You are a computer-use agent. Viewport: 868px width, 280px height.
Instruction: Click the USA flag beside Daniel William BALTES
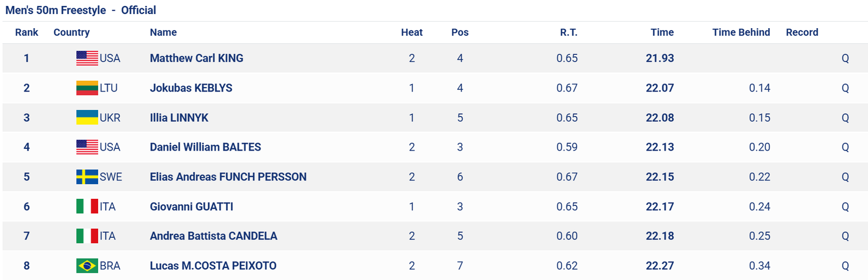pyautogui.click(x=87, y=147)
